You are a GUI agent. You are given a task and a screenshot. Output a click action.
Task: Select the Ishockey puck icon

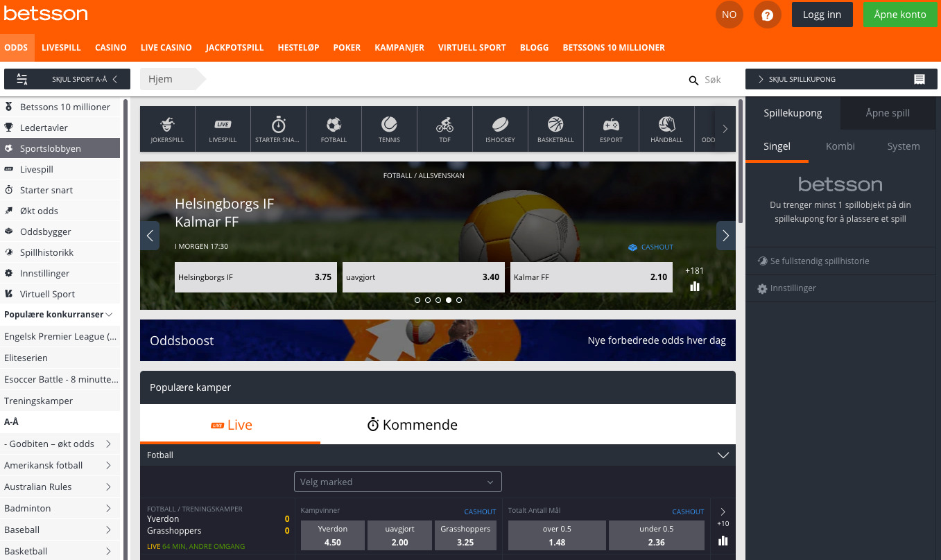tap(500, 129)
